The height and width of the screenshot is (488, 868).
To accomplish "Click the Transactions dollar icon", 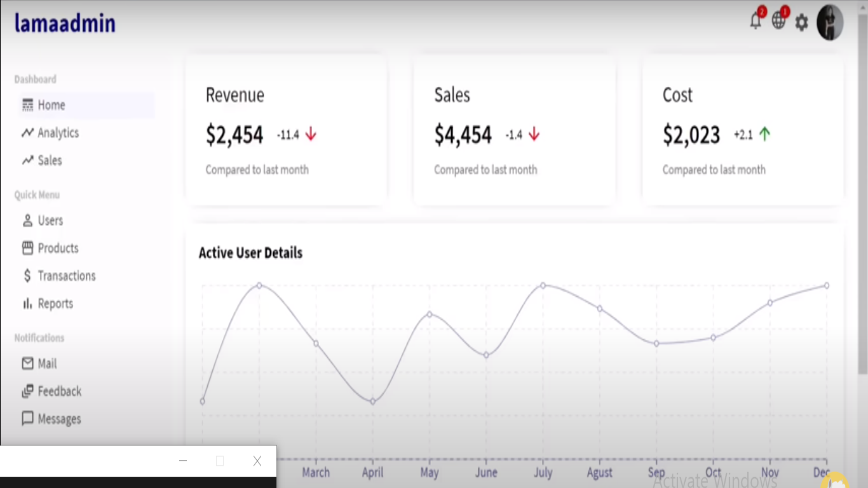I will (27, 276).
